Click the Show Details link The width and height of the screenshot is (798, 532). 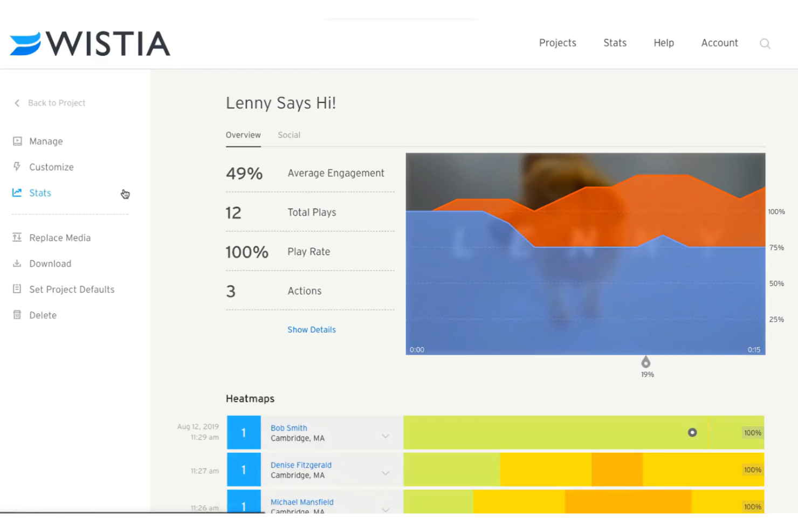[x=312, y=329]
